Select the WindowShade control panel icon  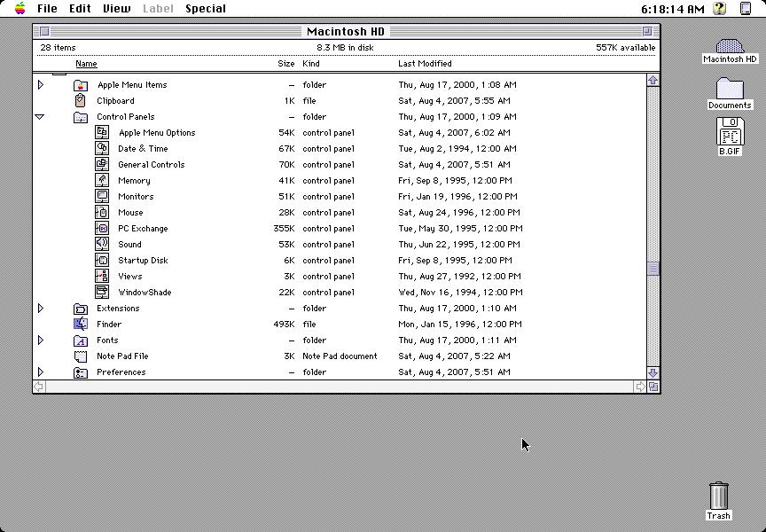102,292
